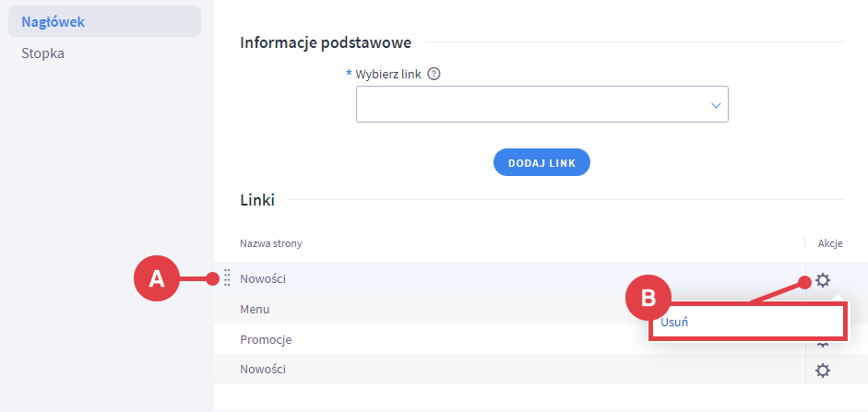Select the Menu row in Linki table

255,309
